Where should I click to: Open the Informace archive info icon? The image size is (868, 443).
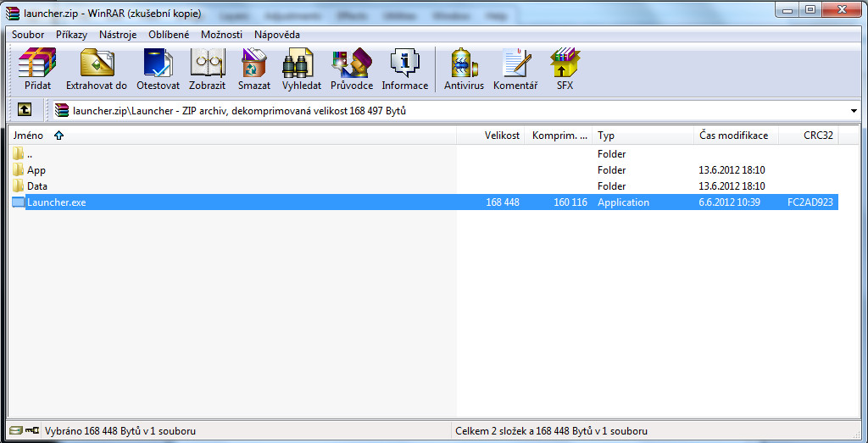(404, 63)
